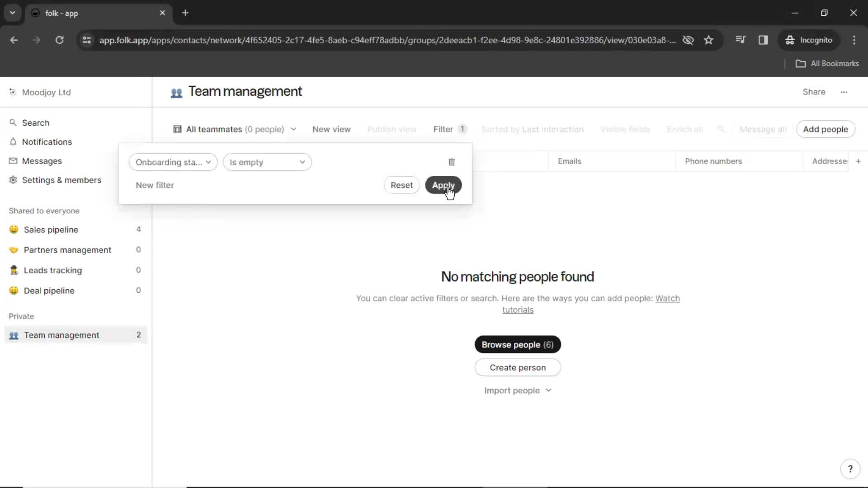The height and width of the screenshot is (488, 868).
Task: Click the Team management page title
Action: [245, 91]
